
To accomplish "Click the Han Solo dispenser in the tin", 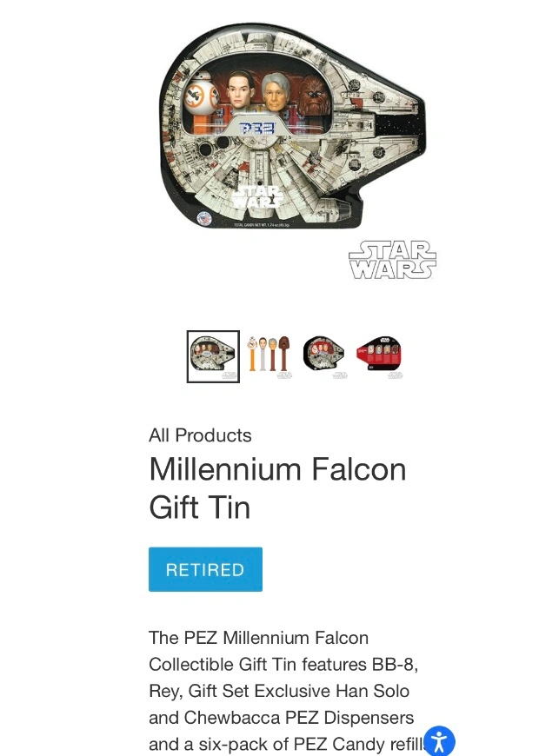I will [276, 93].
